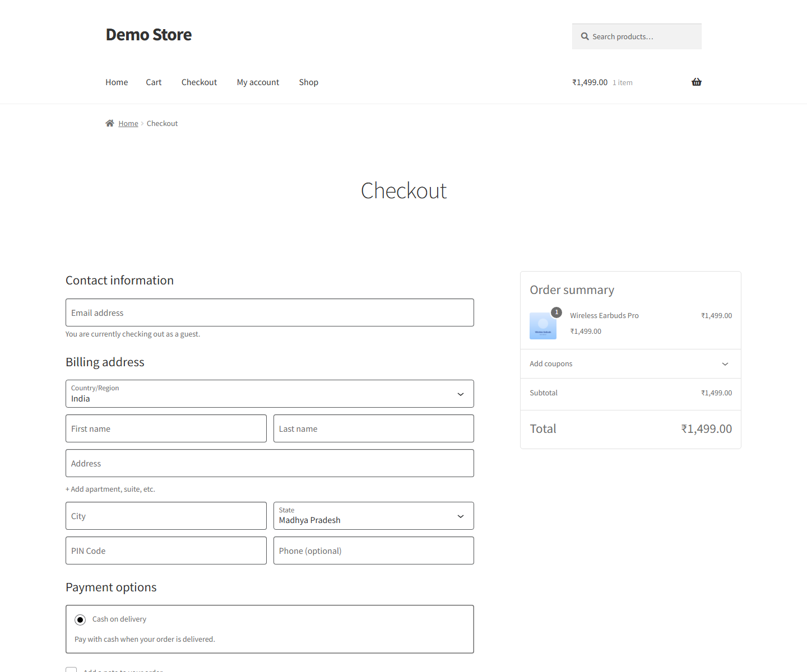
Task: Click the Demo Store site title
Action: [x=149, y=35]
